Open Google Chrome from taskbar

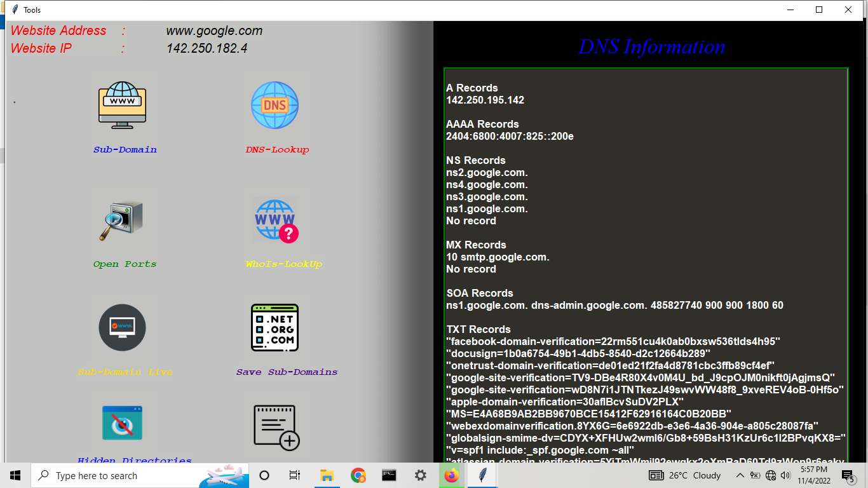click(358, 475)
